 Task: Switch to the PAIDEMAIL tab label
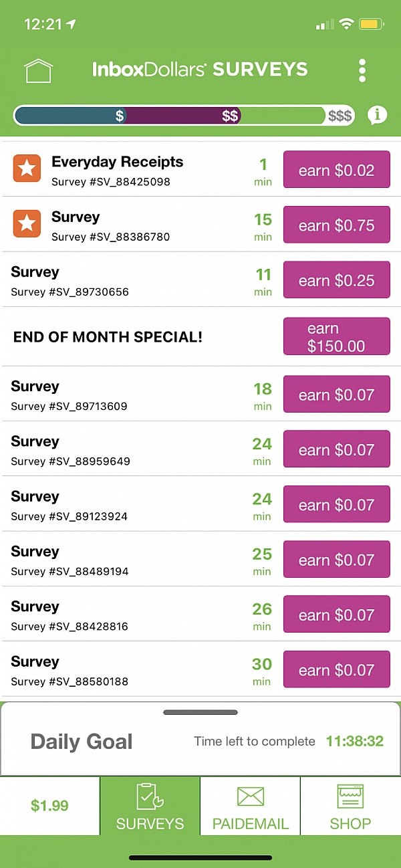coord(251,824)
